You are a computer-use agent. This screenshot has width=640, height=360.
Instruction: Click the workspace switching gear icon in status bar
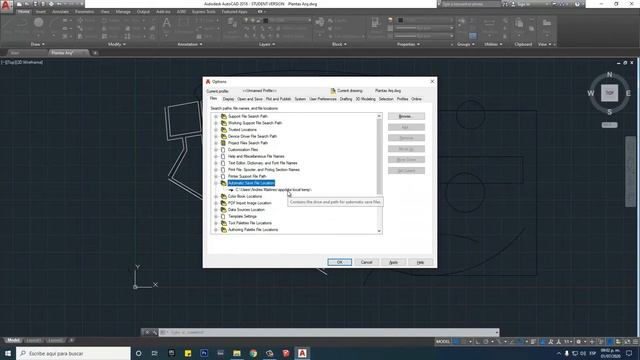click(x=578, y=342)
